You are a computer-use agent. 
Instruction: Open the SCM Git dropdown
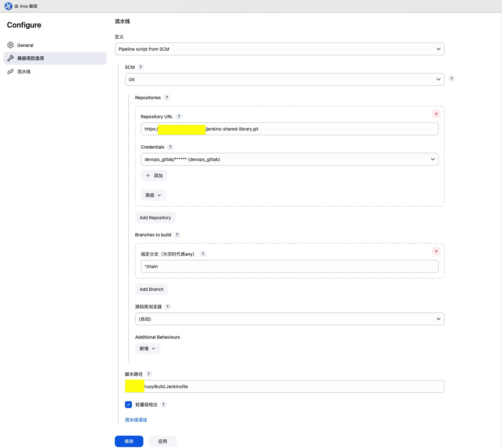(284, 80)
